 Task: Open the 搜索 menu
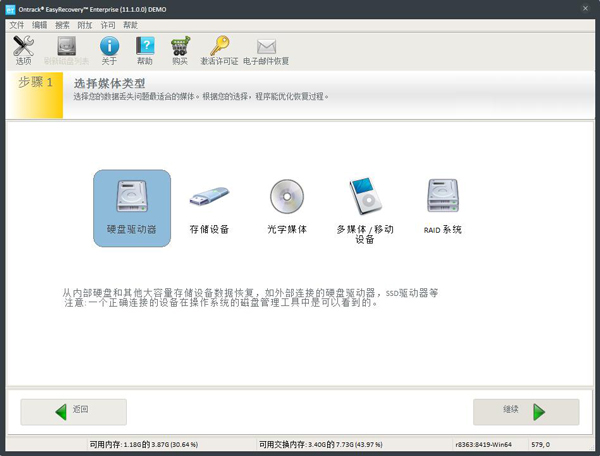[62, 25]
